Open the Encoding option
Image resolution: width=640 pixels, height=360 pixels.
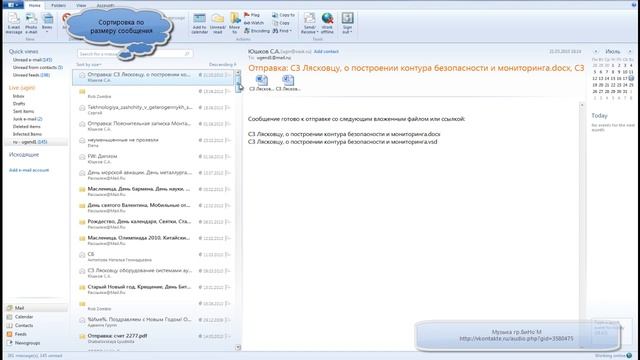click(x=257, y=31)
